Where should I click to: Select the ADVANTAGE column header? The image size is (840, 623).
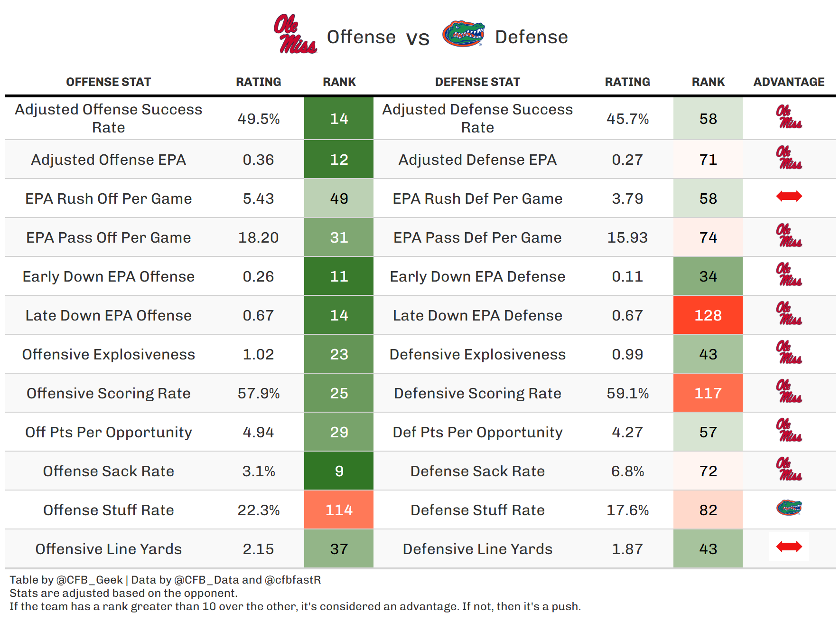tap(789, 82)
